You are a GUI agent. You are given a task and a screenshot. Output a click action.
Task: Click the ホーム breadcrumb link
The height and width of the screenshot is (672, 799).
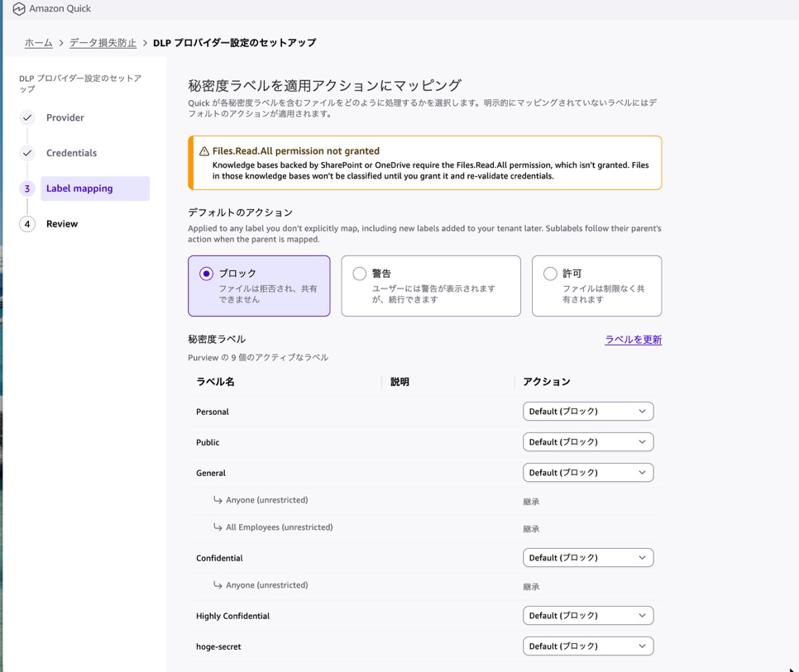[39, 43]
